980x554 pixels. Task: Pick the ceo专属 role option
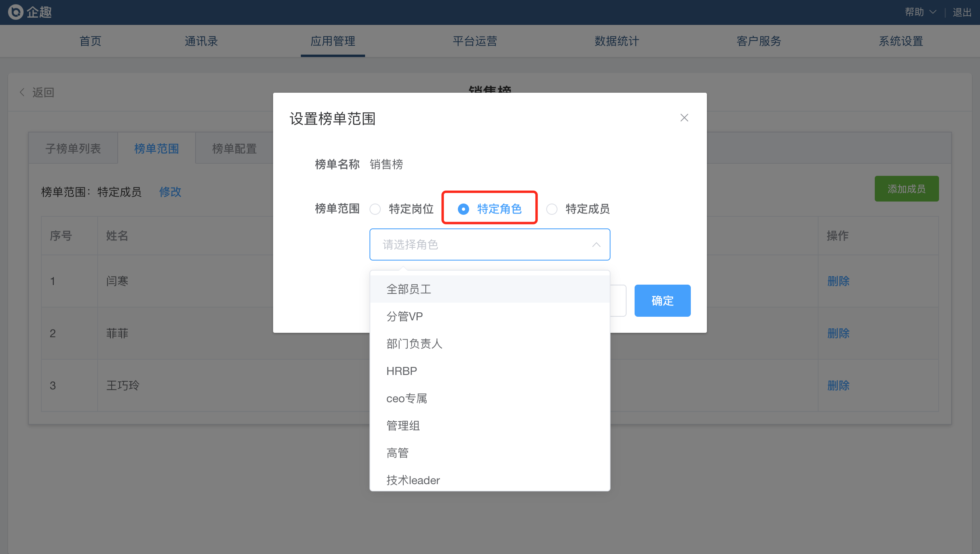click(x=406, y=398)
